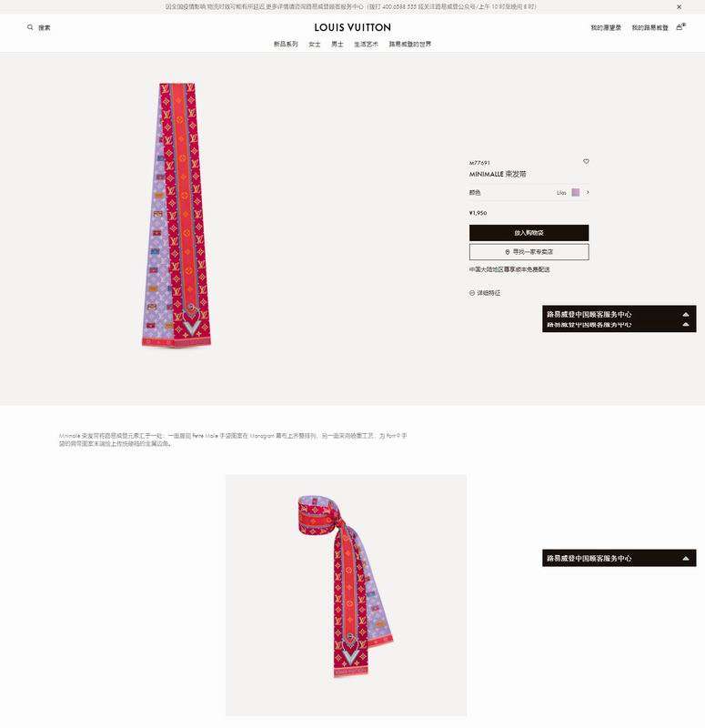Image resolution: width=705 pixels, height=728 pixels.
Task: Dismiss the top announcement banner
Action: [x=679, y=7]
